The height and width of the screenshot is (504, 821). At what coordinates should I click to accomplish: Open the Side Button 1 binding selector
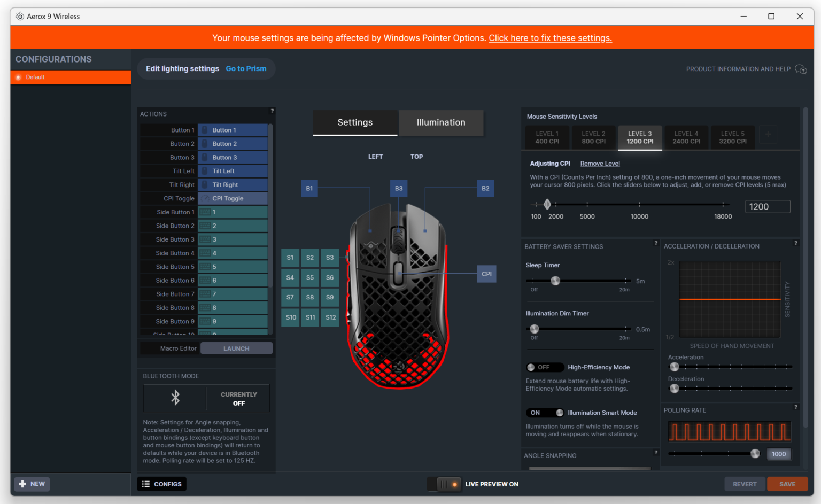point(233,212)
